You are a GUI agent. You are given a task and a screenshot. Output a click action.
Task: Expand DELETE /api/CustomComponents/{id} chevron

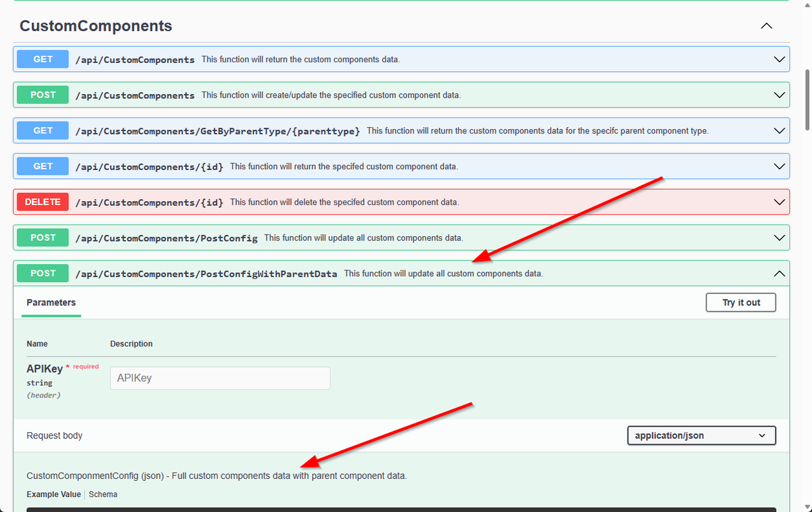[x=779, y=202]
